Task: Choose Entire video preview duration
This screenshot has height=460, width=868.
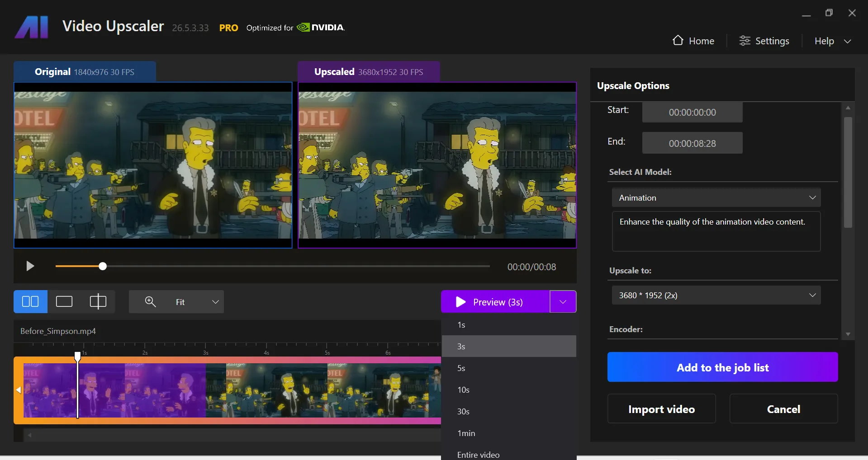Action: tap(478, 455)
